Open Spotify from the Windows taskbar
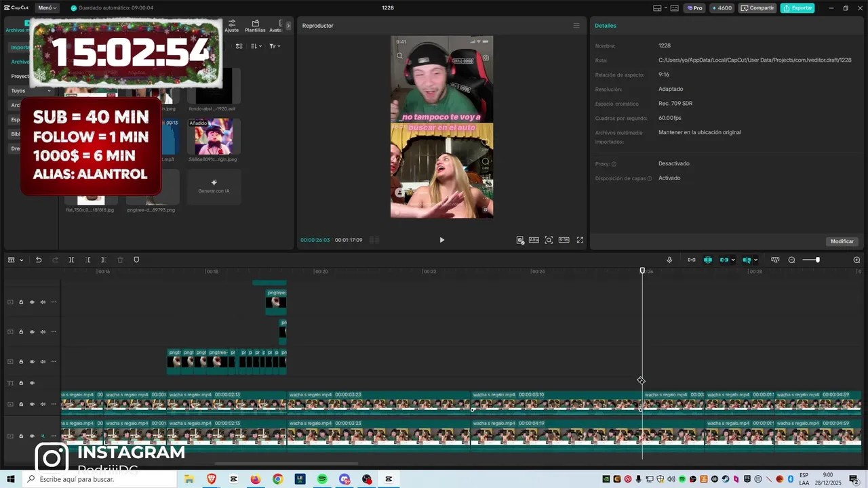 [322, 479]
